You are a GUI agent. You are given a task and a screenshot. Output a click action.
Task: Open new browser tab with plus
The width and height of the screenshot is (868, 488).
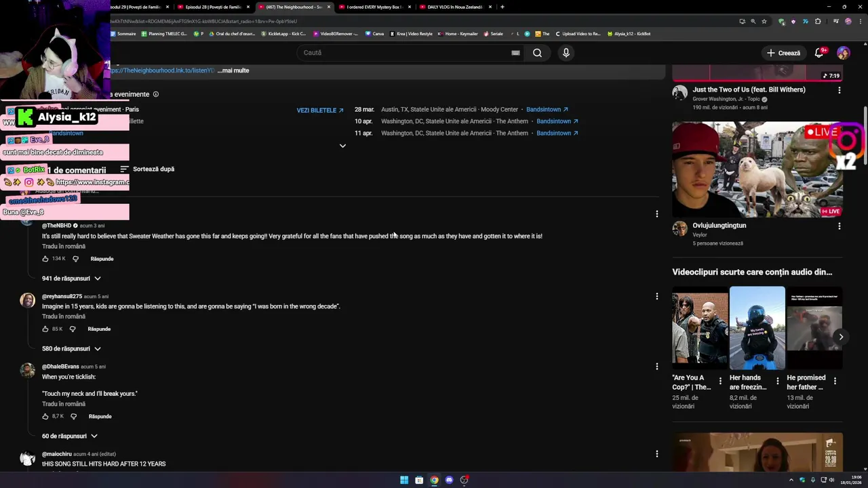[502, 7]
